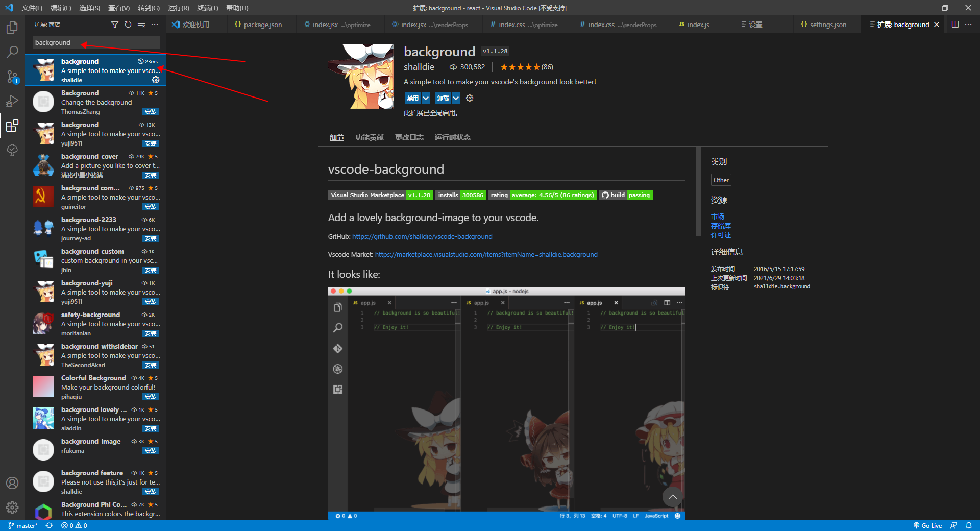
Task: Click the feedback icon in status bar
Action: [953, 525]
